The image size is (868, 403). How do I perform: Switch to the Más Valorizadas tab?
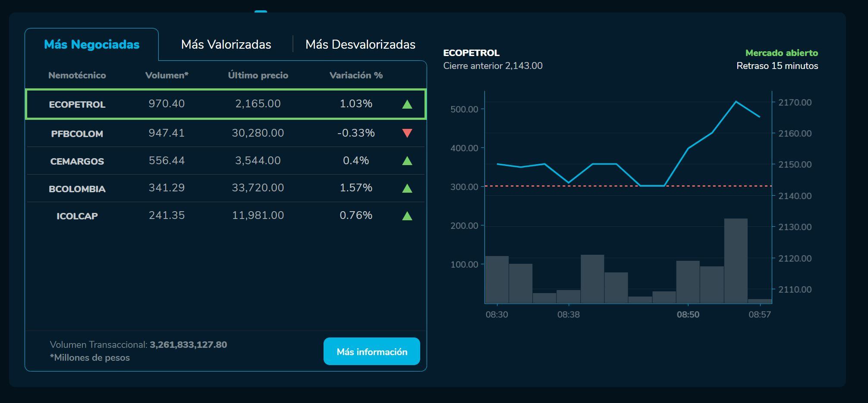226,44
